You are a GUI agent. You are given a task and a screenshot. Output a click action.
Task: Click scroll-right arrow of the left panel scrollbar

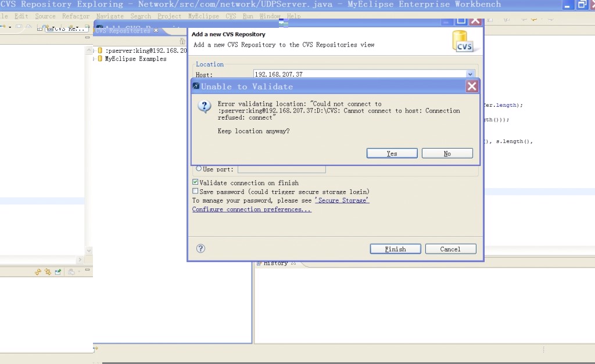pos(80,260)
